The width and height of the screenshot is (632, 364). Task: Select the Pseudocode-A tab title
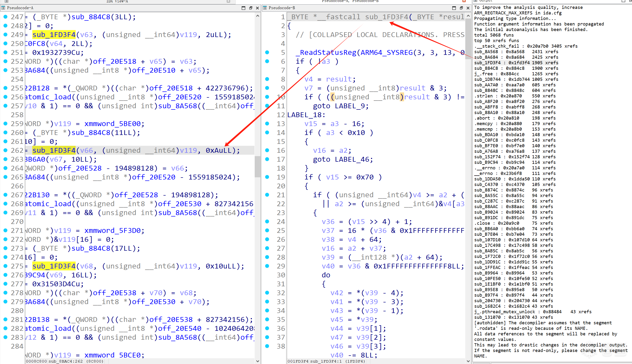click(x=20, y=8)
